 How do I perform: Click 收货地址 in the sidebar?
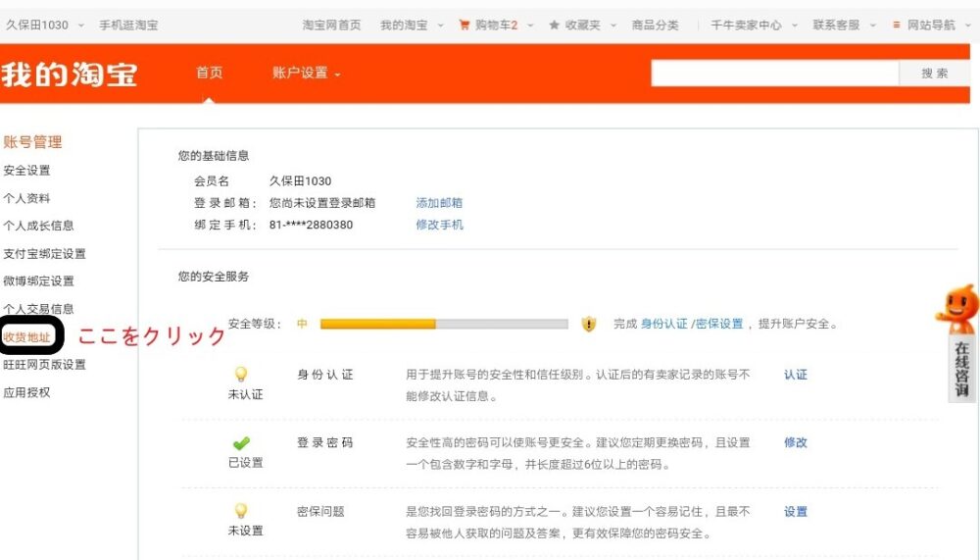[x=26, y=337]
